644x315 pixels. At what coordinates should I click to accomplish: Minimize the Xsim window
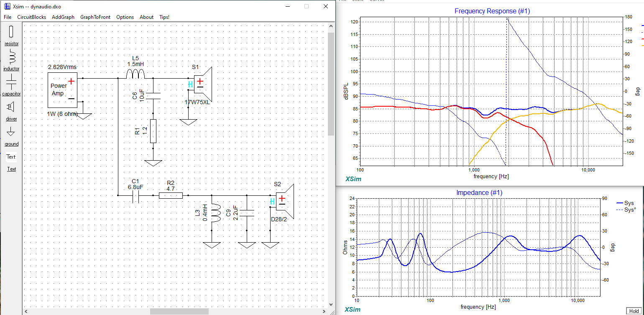pos(287,6)
